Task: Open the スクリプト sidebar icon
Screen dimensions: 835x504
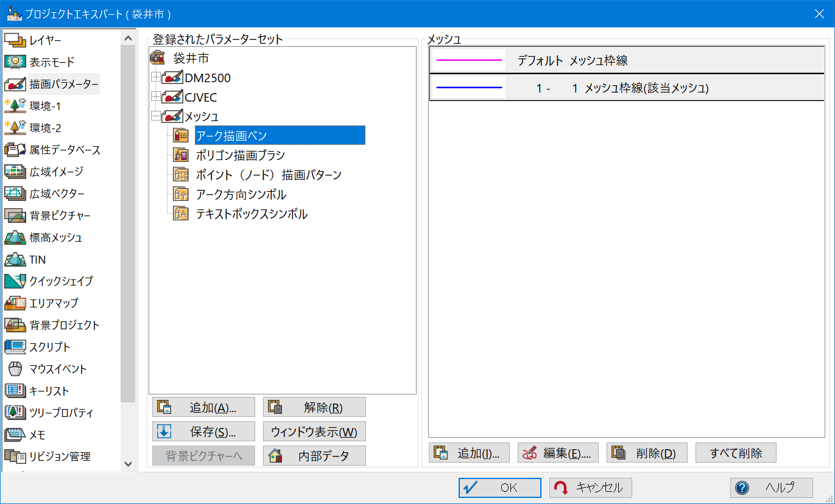Action: click(x=15, y=347)
